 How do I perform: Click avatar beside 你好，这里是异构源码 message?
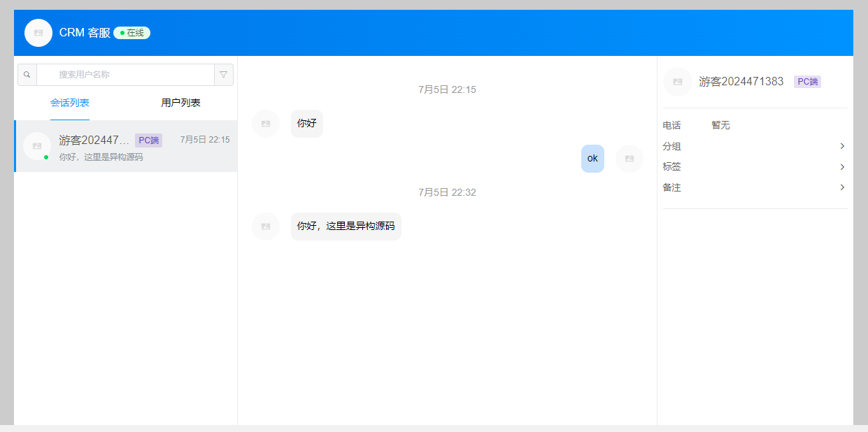point(266,226)
